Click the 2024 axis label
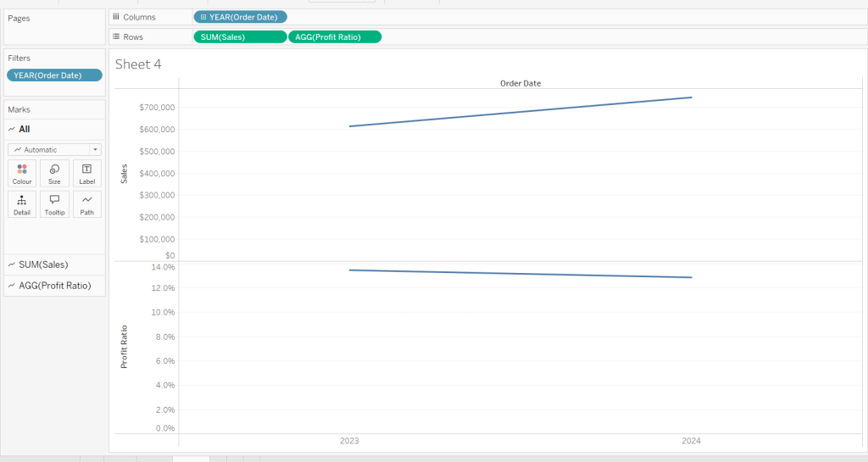868x462 pixels. [691, 442]
